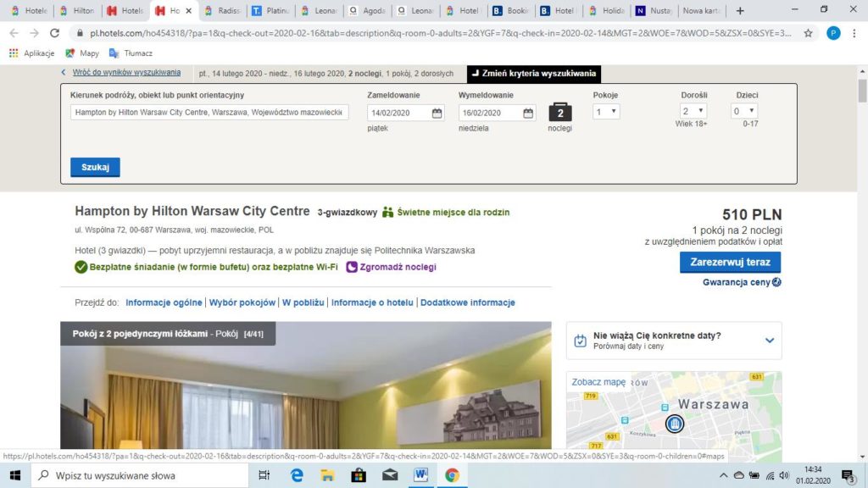Jump to Informacje o hotelu section
868x488 pixels.
(372, 302)
